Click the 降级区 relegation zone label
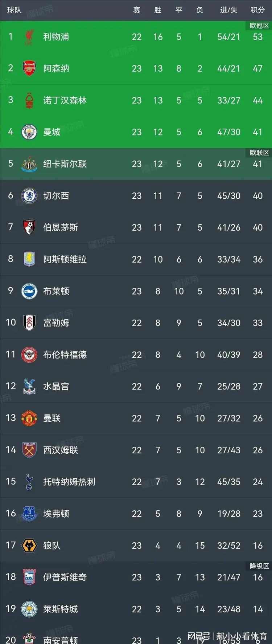 (259, 566)
